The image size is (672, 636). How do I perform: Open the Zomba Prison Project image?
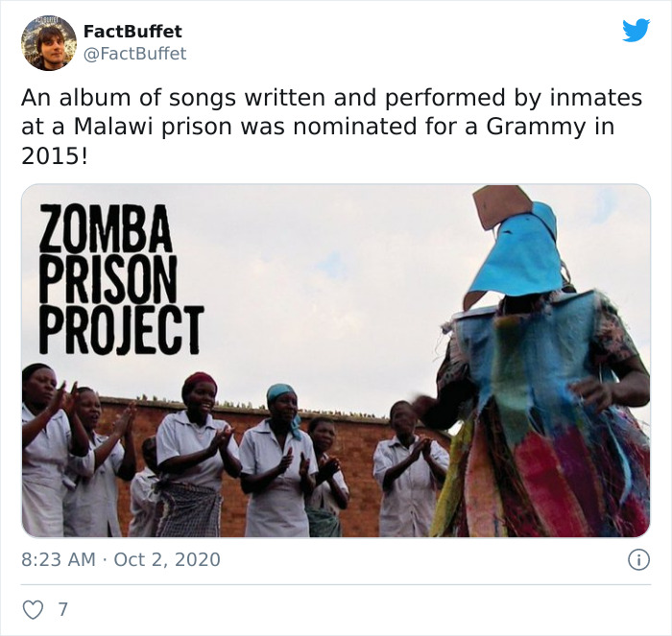click(336, 361)
